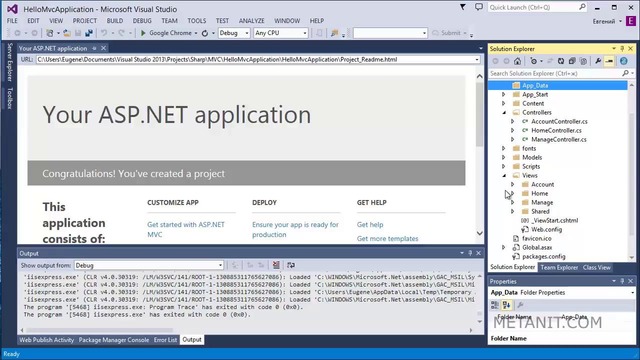The height and width of the screenshot is (360, 640).
Task: Open the BUILD menu
Action: [115, 20]
